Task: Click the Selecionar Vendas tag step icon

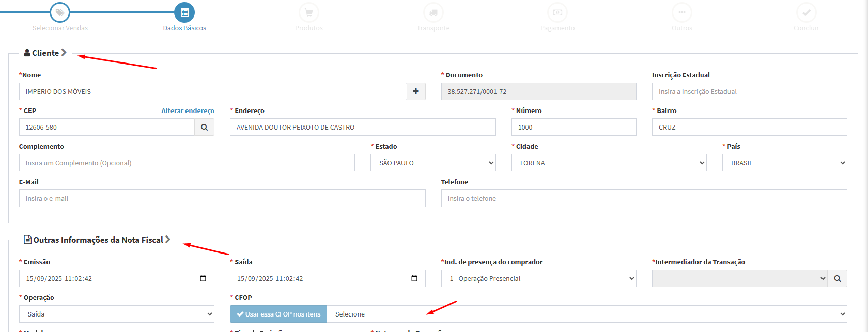Action: [x=60, y=12]
